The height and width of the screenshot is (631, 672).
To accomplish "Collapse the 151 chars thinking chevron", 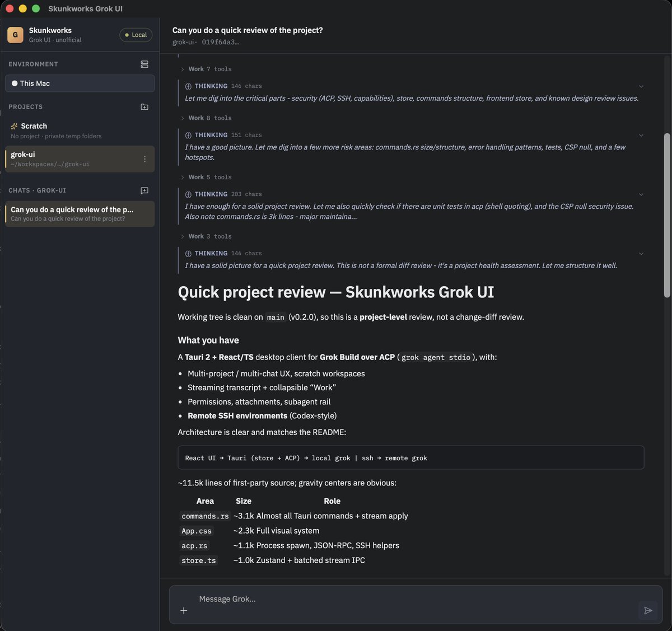I will [x=641, y=135].
